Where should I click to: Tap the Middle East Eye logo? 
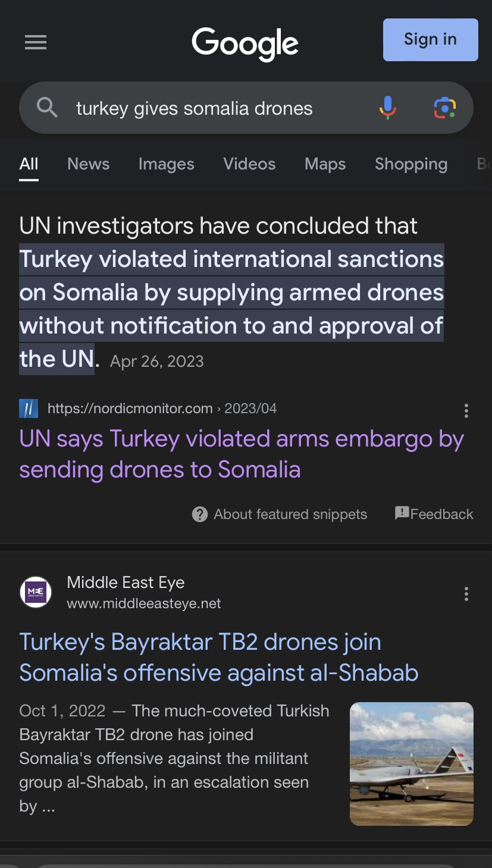[36, 592]
